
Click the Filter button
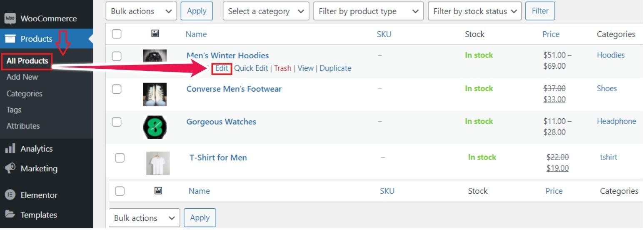coord(540,11)
